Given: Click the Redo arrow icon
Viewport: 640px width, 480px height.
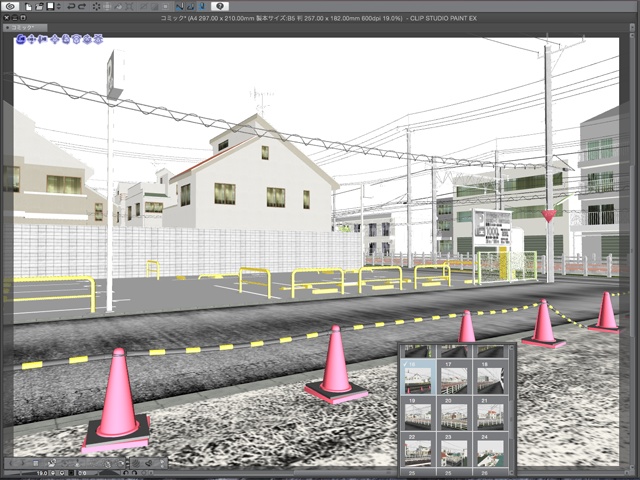Looking at the screenshot, I should pyautogui.click(x=82, y=7).
